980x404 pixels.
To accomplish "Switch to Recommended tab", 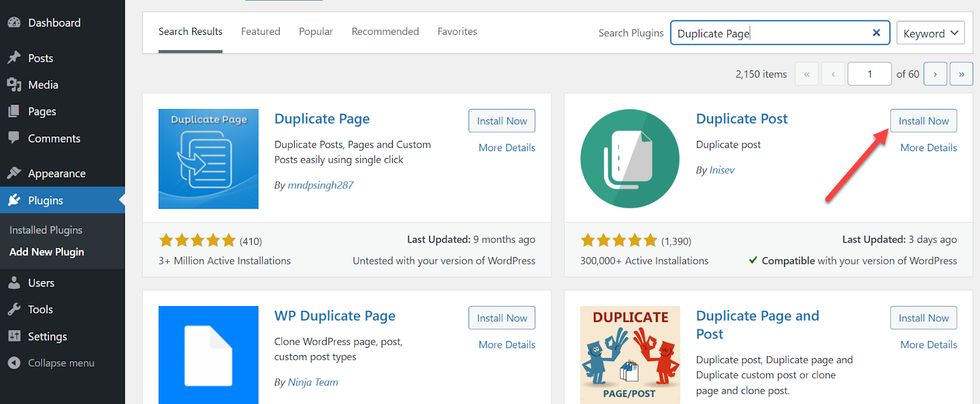I will point(385,31).
